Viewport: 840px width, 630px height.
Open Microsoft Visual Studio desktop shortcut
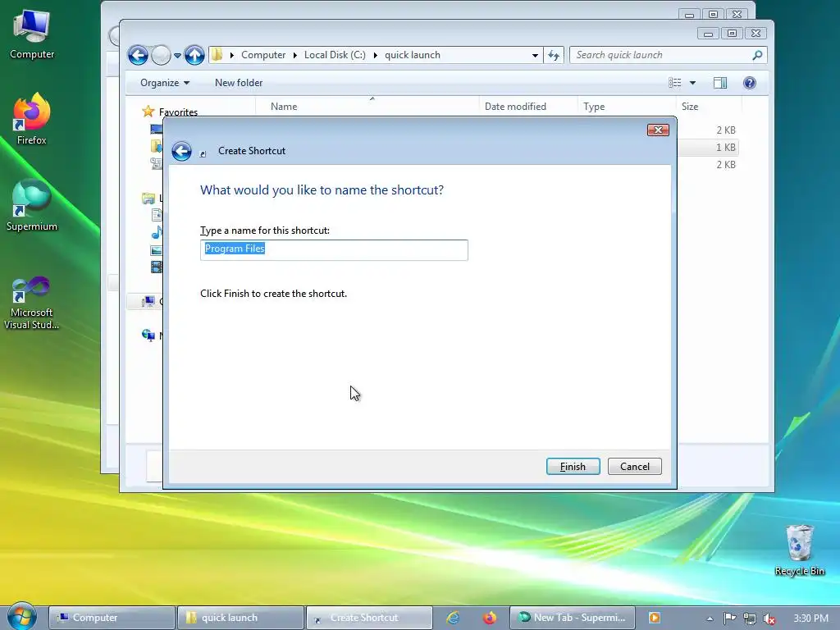click(x=32, y=303)
